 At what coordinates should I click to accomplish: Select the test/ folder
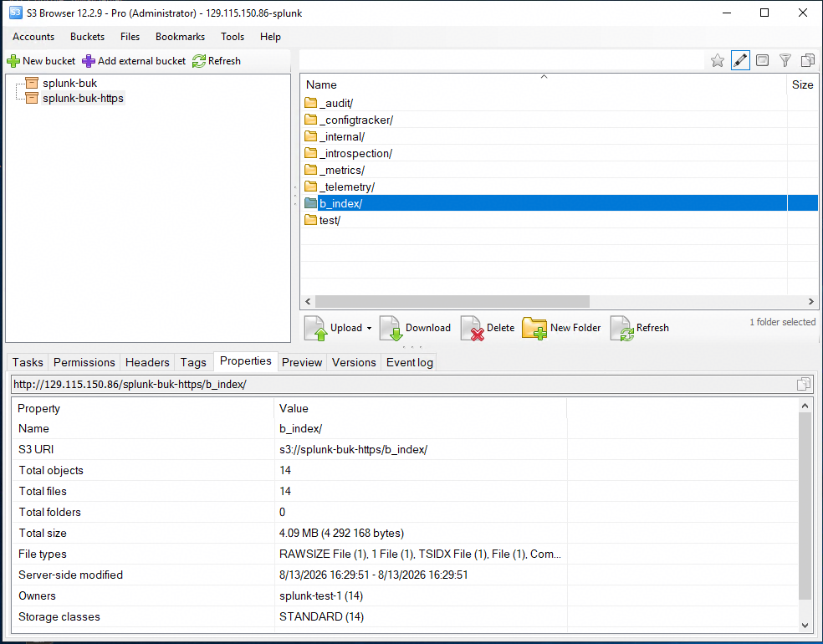click(330, 221)
